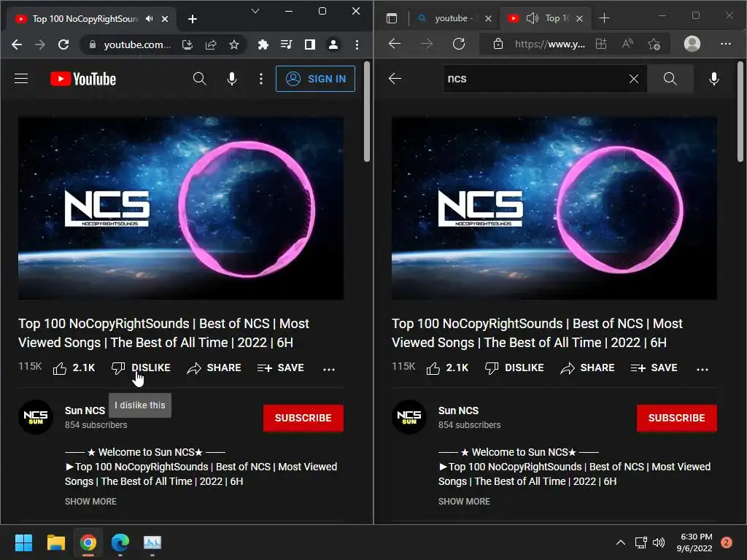This screenshot has height=560, width=747.
Task: Open Chrome tab search chevron
Action: 255,11
